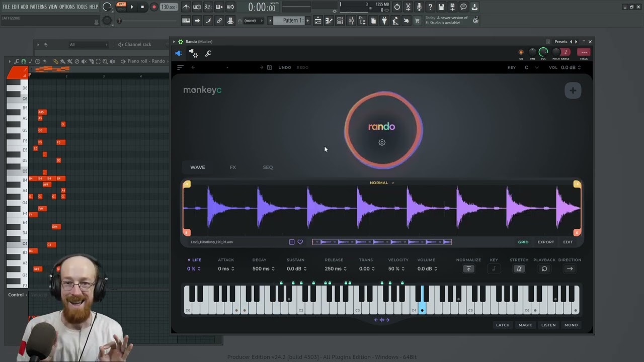This screenshot has height=362, width=644.
Task: Open the channel rack from toolbar
Action: [340, 21]
